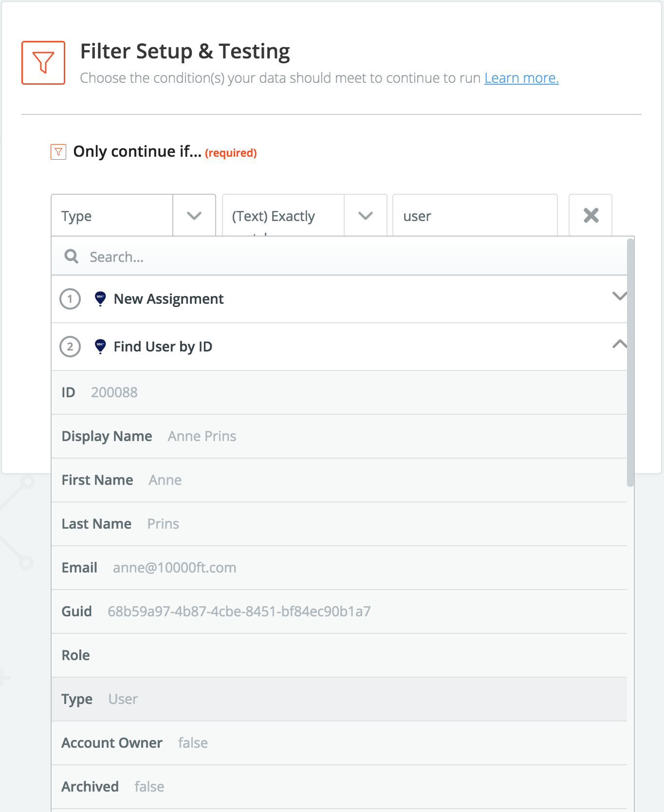Click the value input containing user
Viewport: 664px width, 812px height.
tap(475, 216)
